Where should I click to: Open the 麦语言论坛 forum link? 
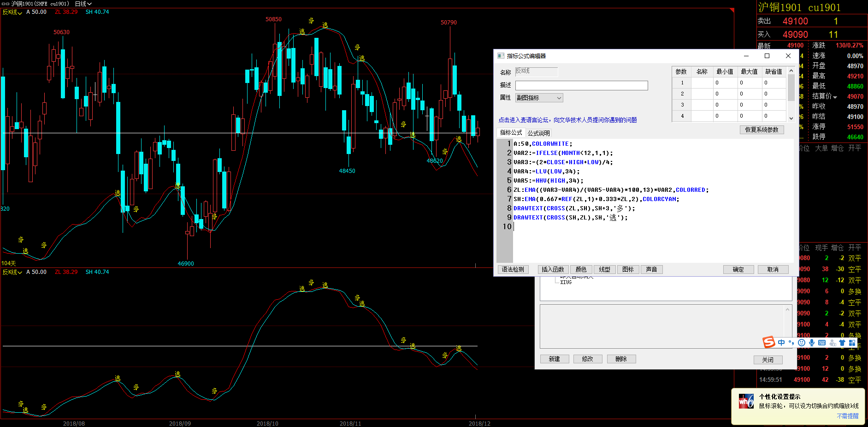[567, 120]
